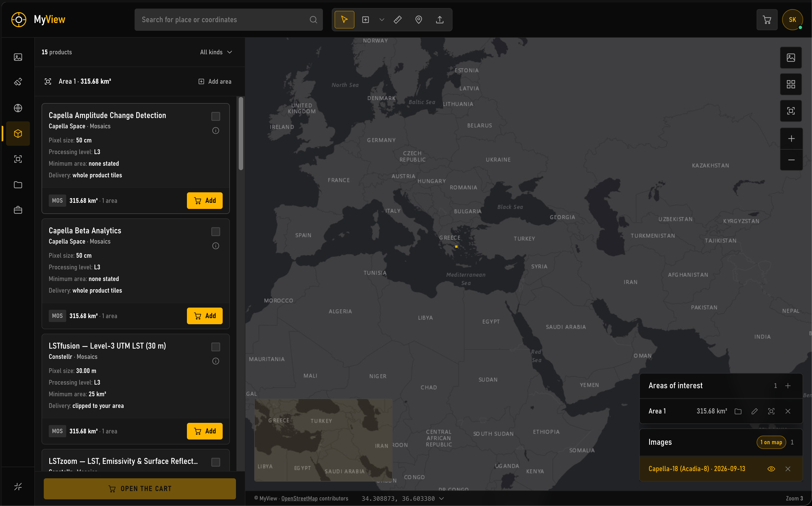Click the MyView logo icon

(19, 20)
